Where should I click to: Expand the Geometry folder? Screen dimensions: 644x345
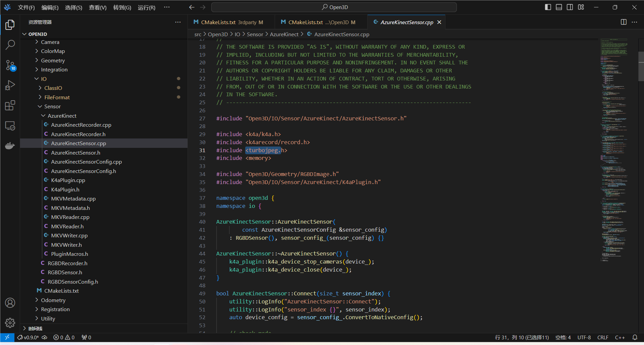click(x=53, y=60)
